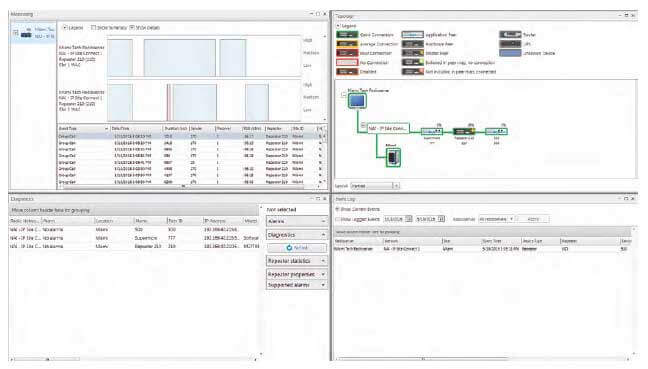Expand the Repeater statistics section
The height and width of the screenshot is (369, 648).
pyautogui.click(x=297, y=261)
